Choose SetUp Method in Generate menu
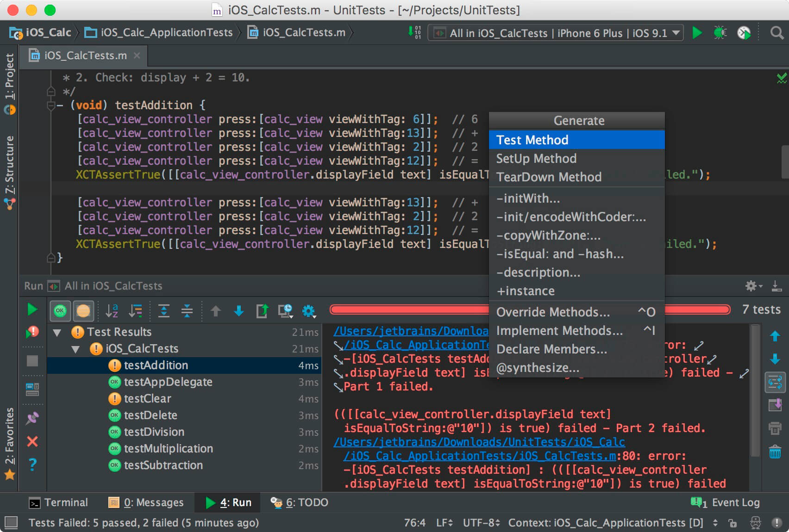The height and width of the screenshot is (532, 789). coord(576,158)
